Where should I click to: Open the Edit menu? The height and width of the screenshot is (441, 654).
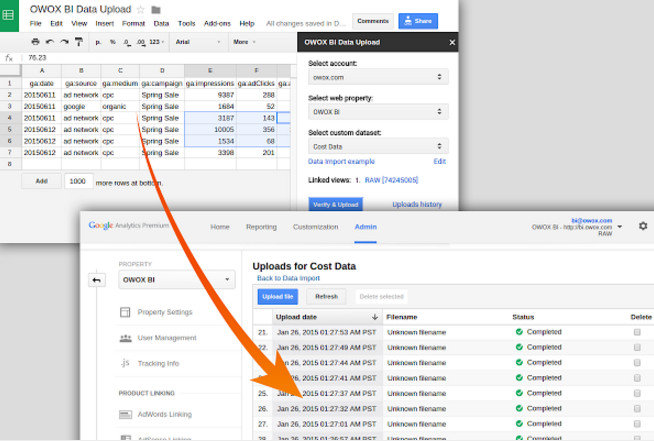coord(56,23)
